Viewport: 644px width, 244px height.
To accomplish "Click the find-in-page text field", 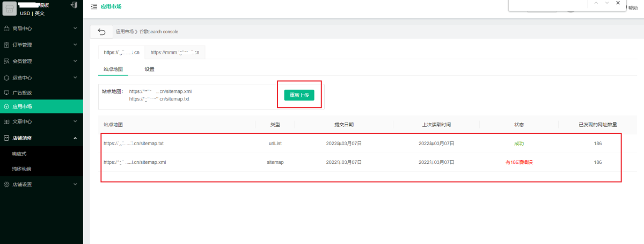I will pyautogui.click(x=547, y=4).
